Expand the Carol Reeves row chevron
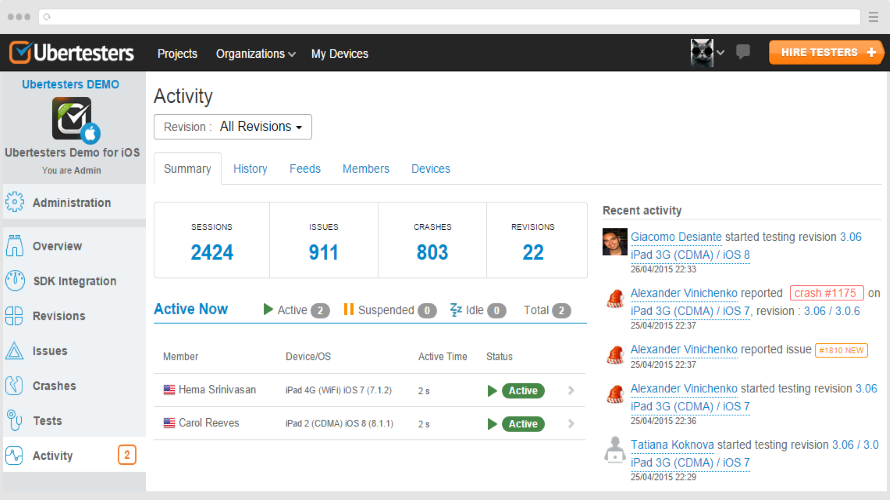This screenshot has height=500, width=890. click(x=571, y=424)
